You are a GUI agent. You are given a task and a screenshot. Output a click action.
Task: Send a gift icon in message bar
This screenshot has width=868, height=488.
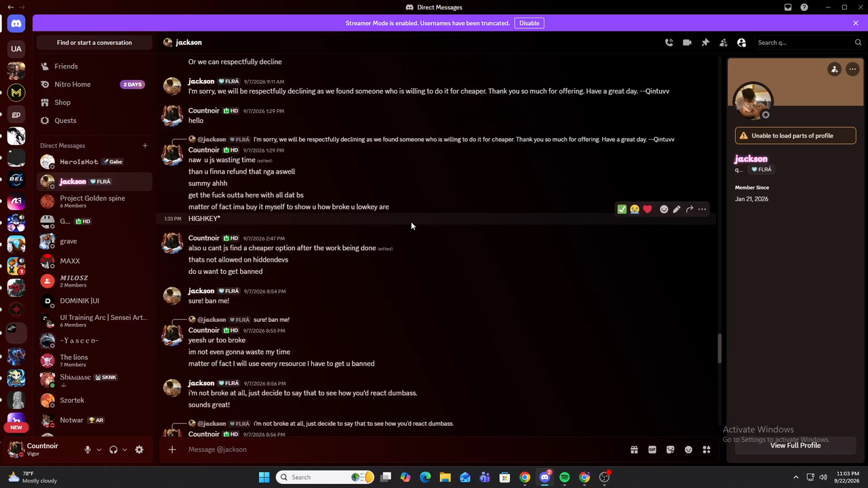pyautogui.click(x=634, y=449)
